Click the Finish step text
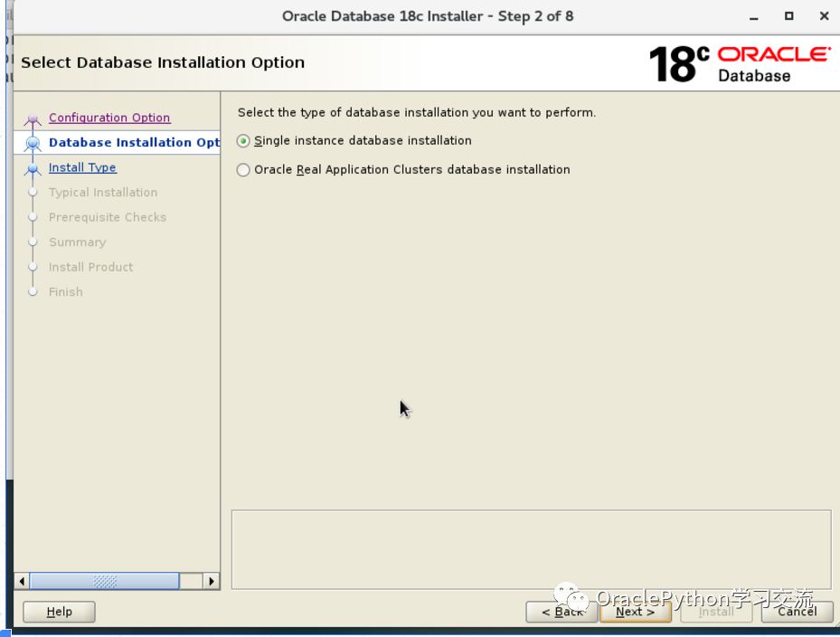840x637 pixels. coord(65,292)
